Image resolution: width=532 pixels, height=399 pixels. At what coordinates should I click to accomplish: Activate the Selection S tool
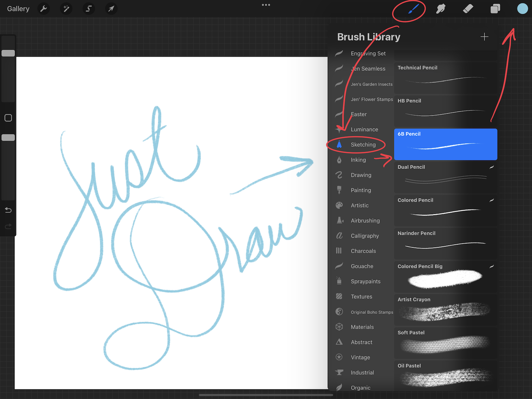click(89, 9)
